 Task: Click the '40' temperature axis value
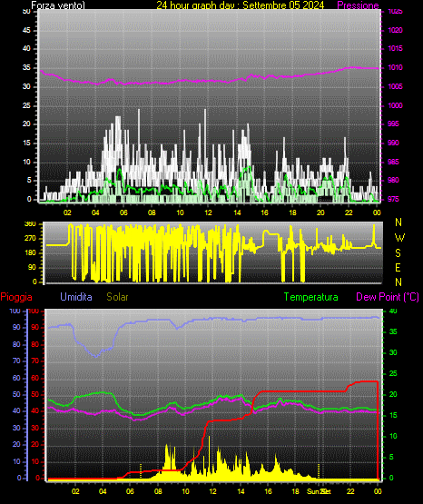click(393, 311)
